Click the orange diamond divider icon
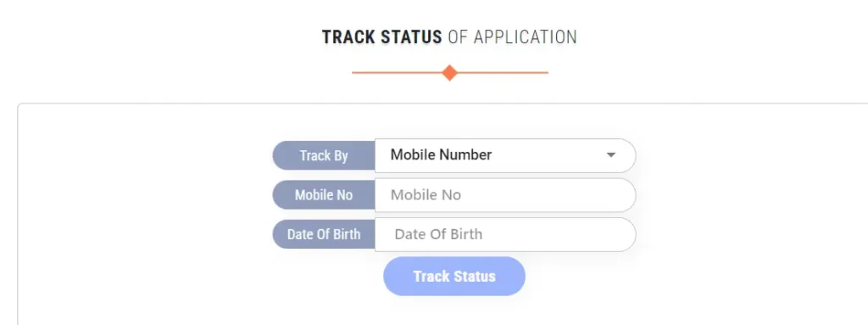This screenshot has height=325, width=868. [x=449, y=73]
